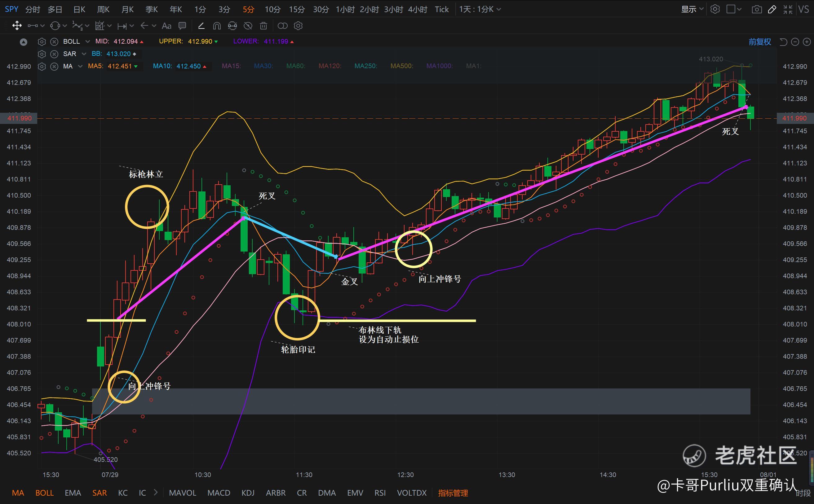Screen dimensions: 814x504
Task: Click the lock drawings icon in toolbar
Action: point(232,26)
